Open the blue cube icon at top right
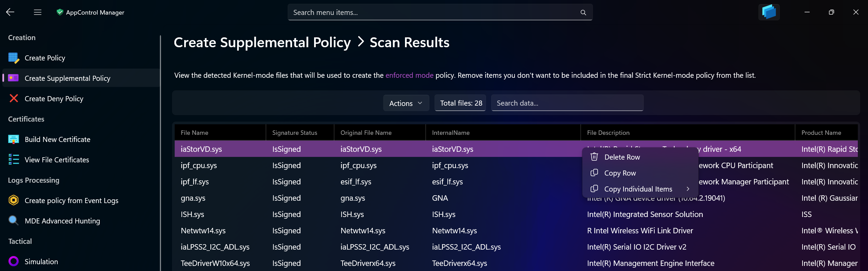 point(769,12)
